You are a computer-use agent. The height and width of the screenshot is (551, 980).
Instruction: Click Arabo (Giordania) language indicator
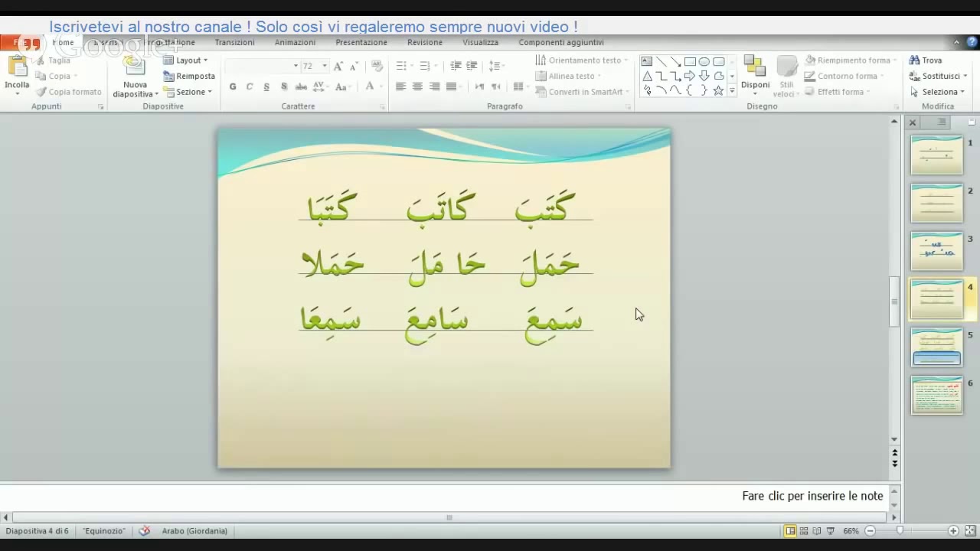pos(194,530)
